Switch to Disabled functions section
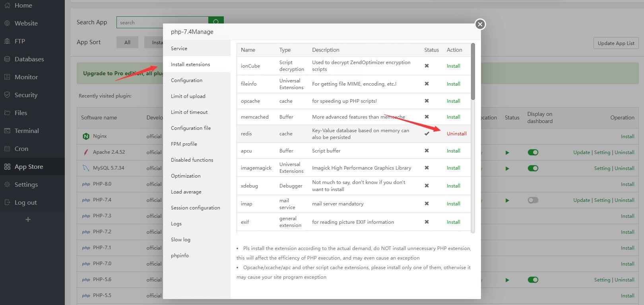The width and height of the screenshot is (644, 305). [192, 160]
